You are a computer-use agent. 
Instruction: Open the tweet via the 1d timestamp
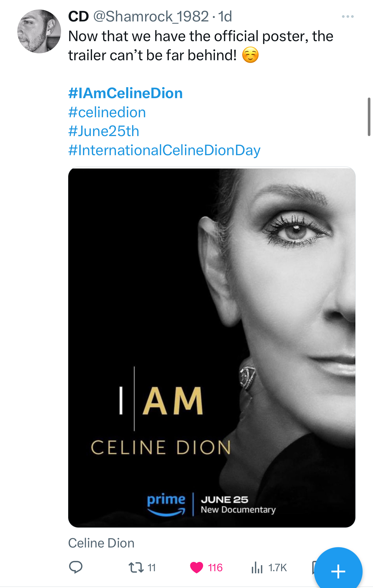pyautogui.click(x=225, y=17)
